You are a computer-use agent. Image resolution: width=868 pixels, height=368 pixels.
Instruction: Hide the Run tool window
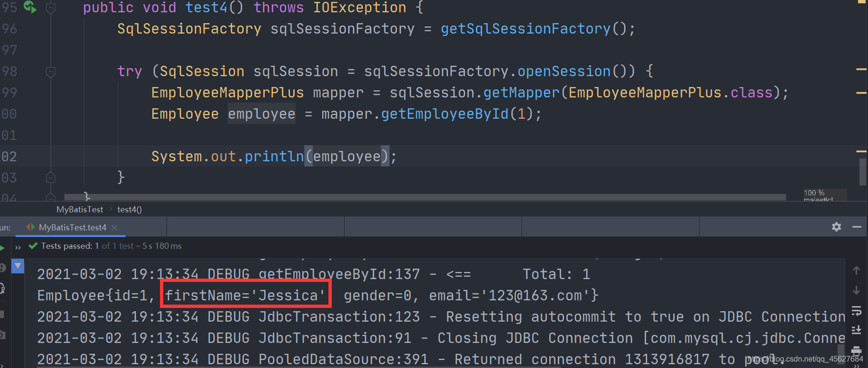[857, 227]
